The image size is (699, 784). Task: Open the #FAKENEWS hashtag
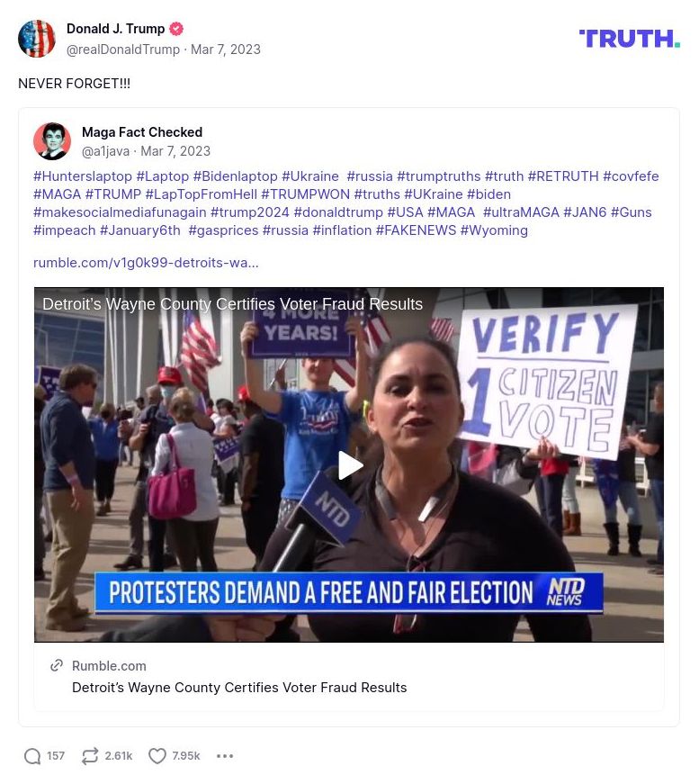416,230
